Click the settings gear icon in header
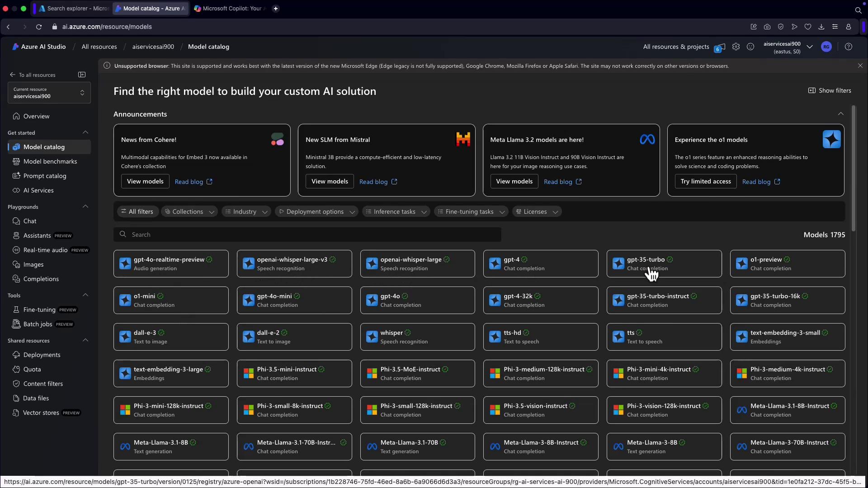The width and height of the screenshot is (868, 488). coord(736,47)
